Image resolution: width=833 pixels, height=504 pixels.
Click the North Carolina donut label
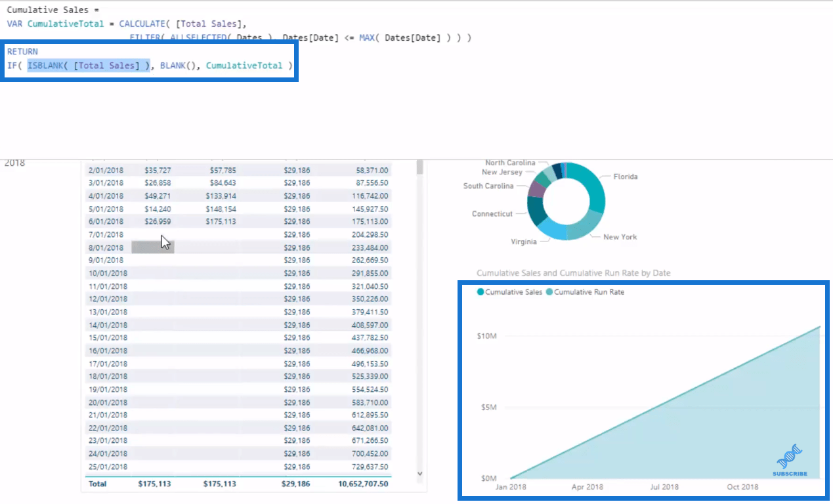[510, 163]
